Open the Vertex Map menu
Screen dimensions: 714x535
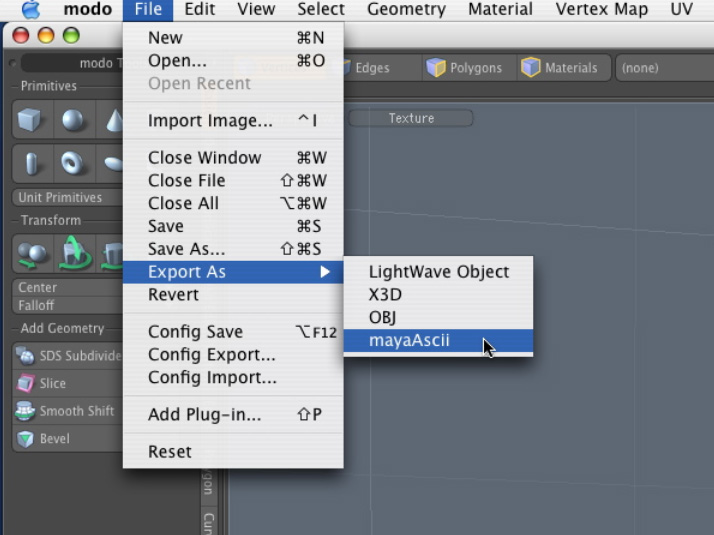coord(602,9)
